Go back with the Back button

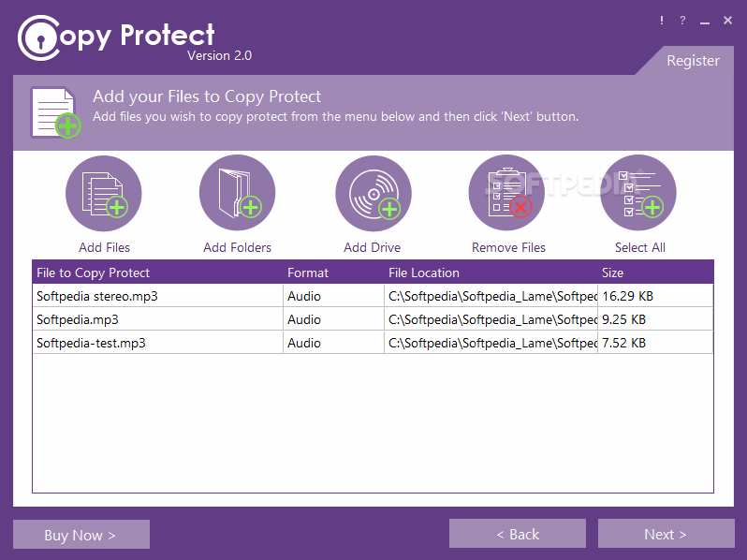coord(518,534)
